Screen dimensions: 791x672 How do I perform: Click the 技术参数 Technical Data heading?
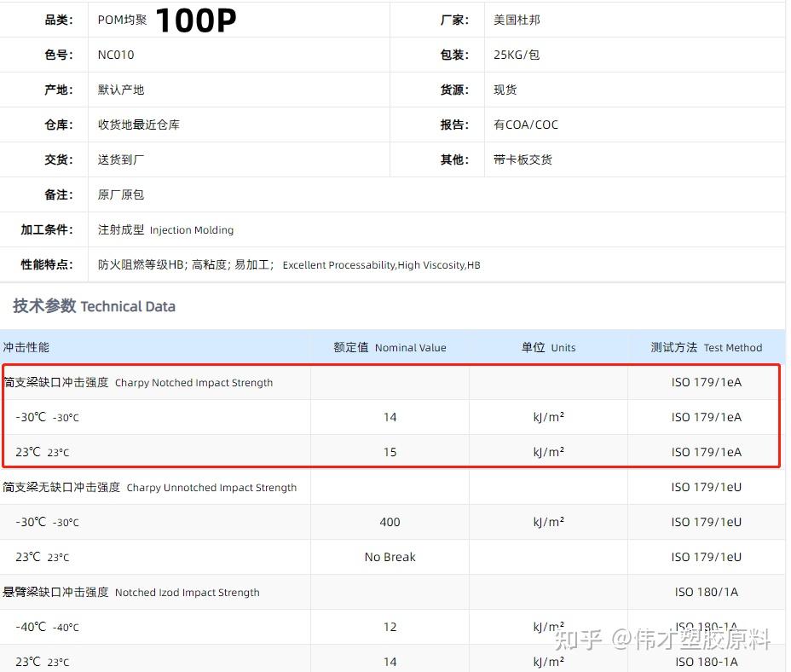pos(94,307)
